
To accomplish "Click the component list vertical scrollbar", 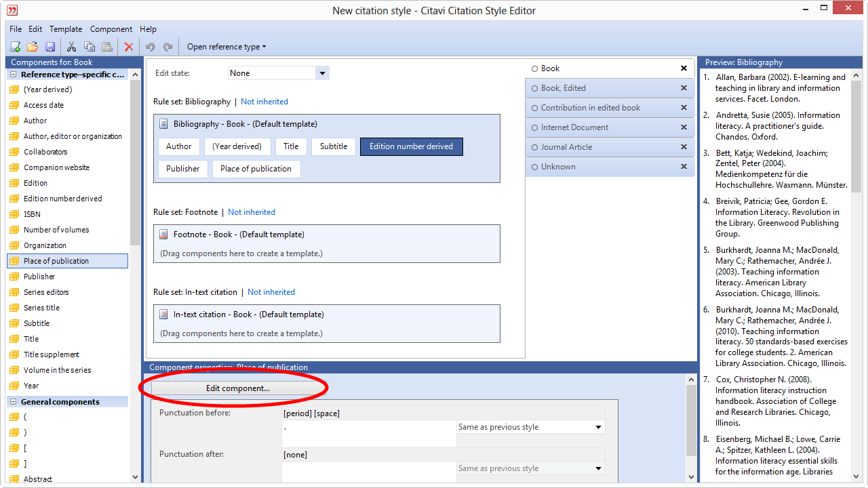I will click(135, 163).
